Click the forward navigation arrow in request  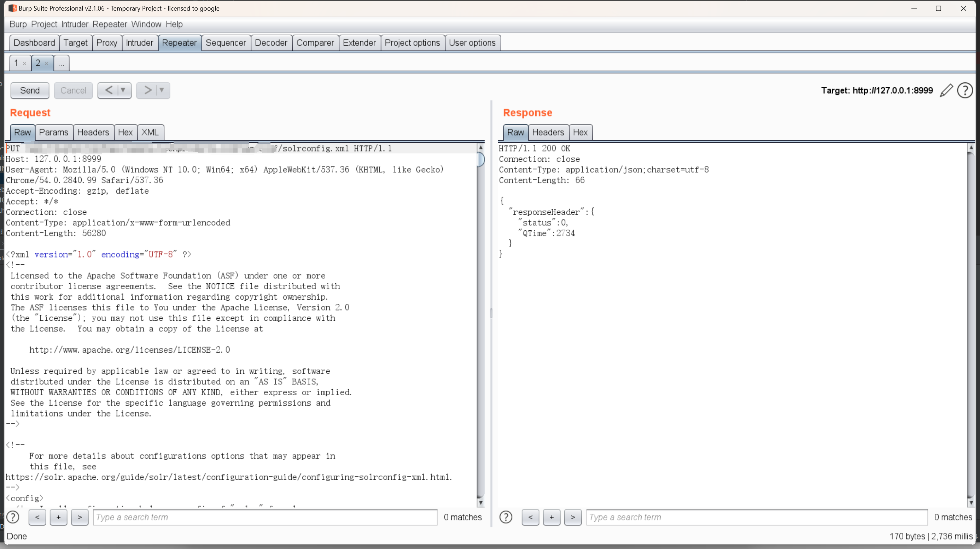pos(147,90)
